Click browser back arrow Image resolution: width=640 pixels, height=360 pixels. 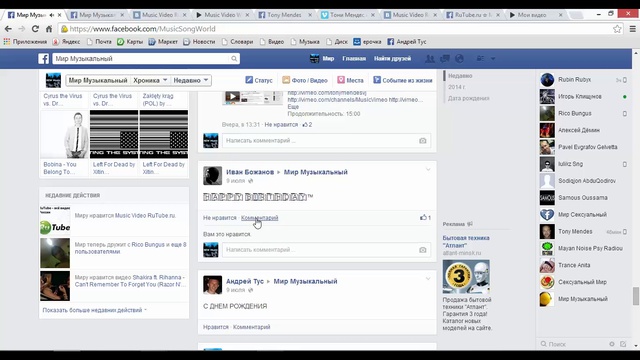pos(8,29)
